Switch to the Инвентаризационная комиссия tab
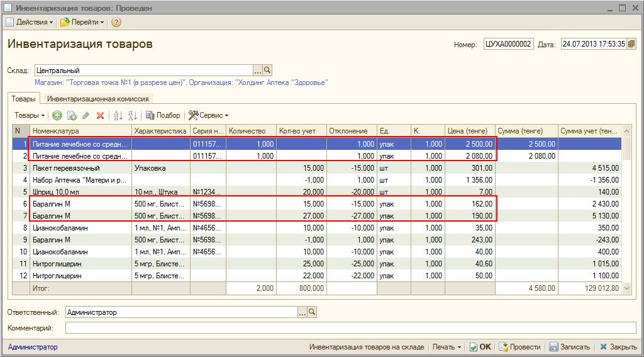The height and width of the screenshot is (357, 644). (98, 99)
